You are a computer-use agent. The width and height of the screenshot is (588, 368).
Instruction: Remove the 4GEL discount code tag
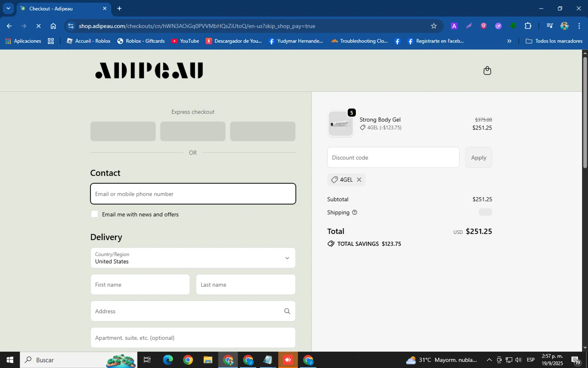tap(359, 180)
